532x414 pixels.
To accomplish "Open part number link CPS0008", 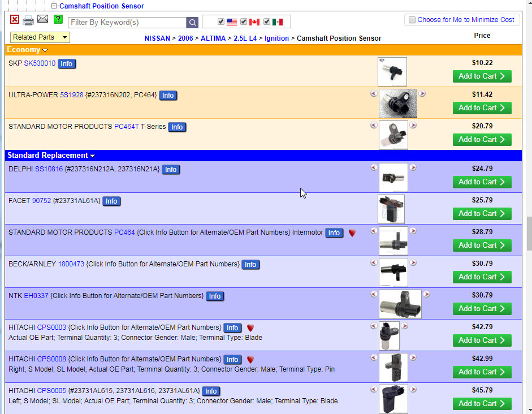I will click(51, 359).
